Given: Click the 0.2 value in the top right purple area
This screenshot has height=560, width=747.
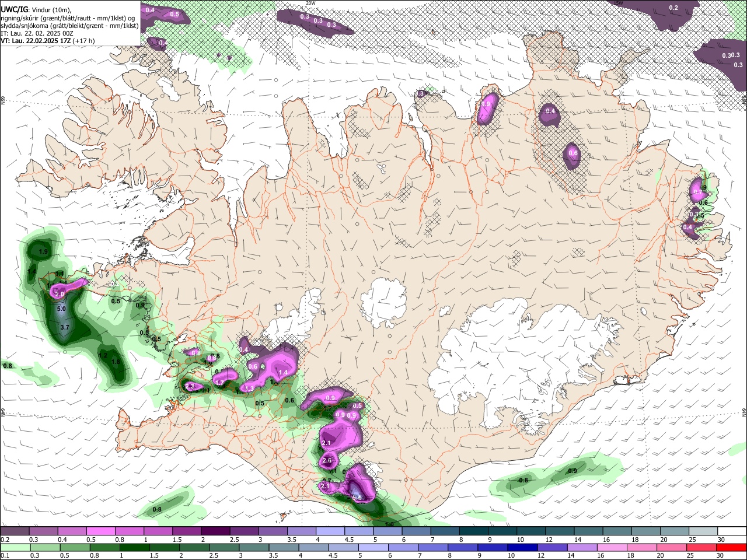Looking at the screenshot, I should coord(673,8).
